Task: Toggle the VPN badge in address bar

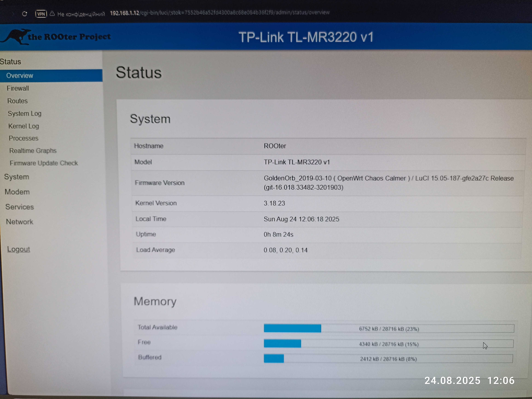Action: 41,14
